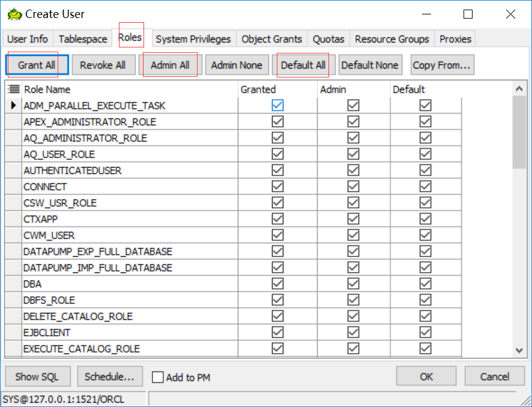Image resolution: width=532 pixels, height=407 pixels.
Task: Toggle Default checkbox for CONNECT role
Action: click(426, 186)
